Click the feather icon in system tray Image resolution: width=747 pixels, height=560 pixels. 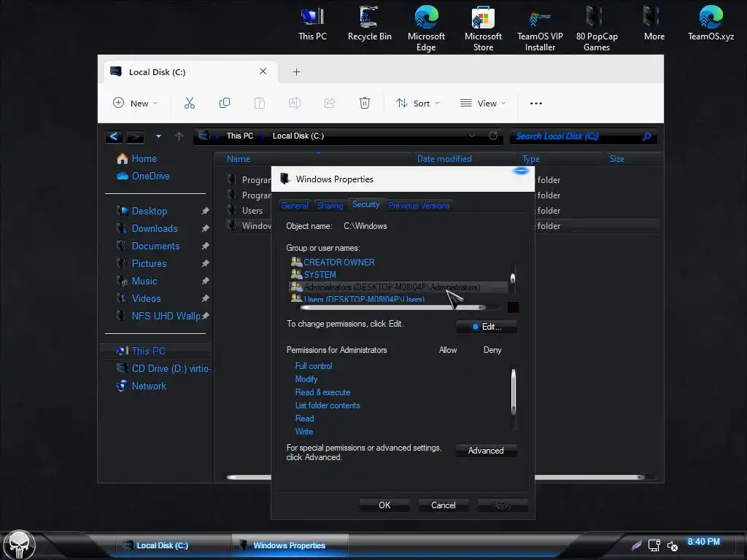636,545
